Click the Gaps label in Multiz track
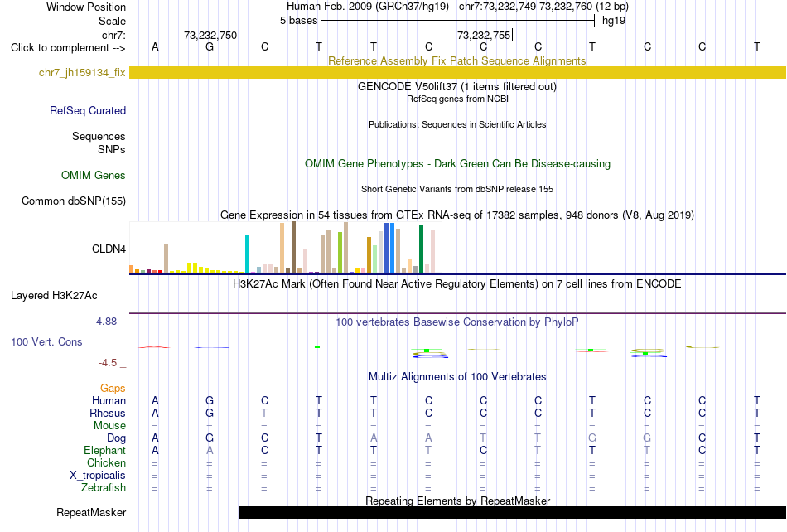The height and width of the screenshot is (532, 787). coord(113,389)
